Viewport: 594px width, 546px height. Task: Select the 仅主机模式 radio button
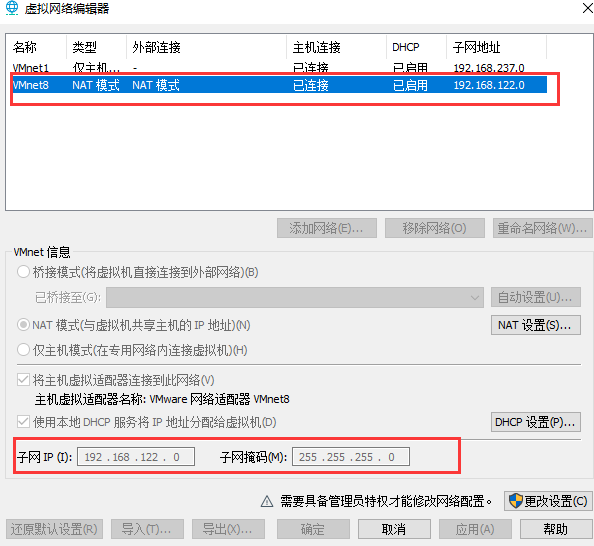click(x=23, y=349)
